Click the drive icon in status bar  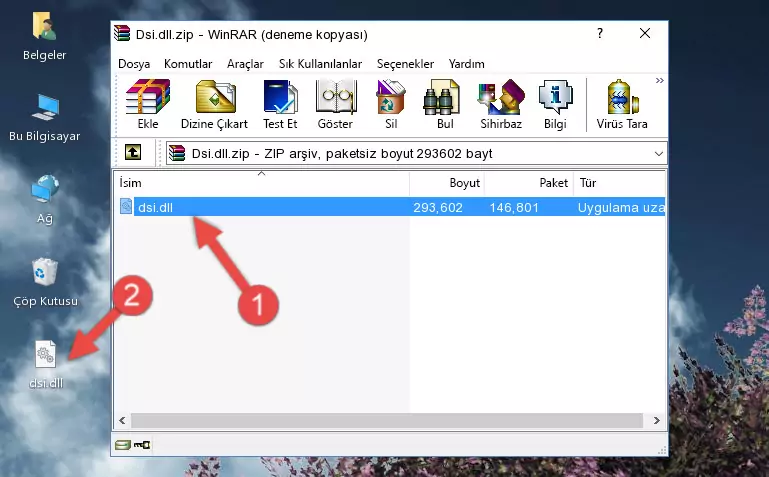tap(123, 445)
